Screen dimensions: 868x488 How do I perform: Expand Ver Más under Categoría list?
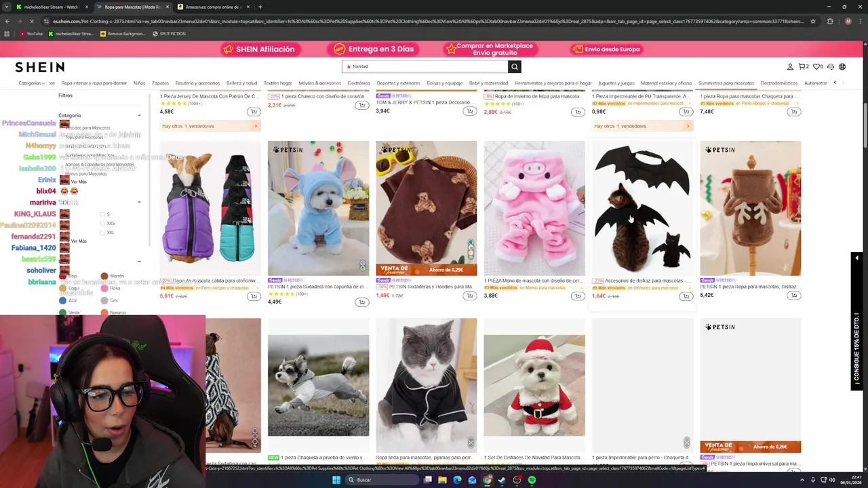tap(79, 182)
